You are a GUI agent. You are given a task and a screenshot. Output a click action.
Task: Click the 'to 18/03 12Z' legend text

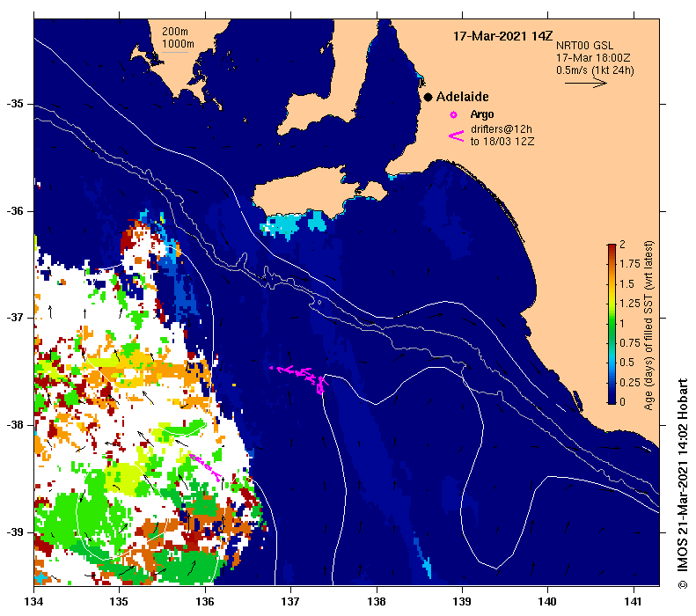[502, 142]
